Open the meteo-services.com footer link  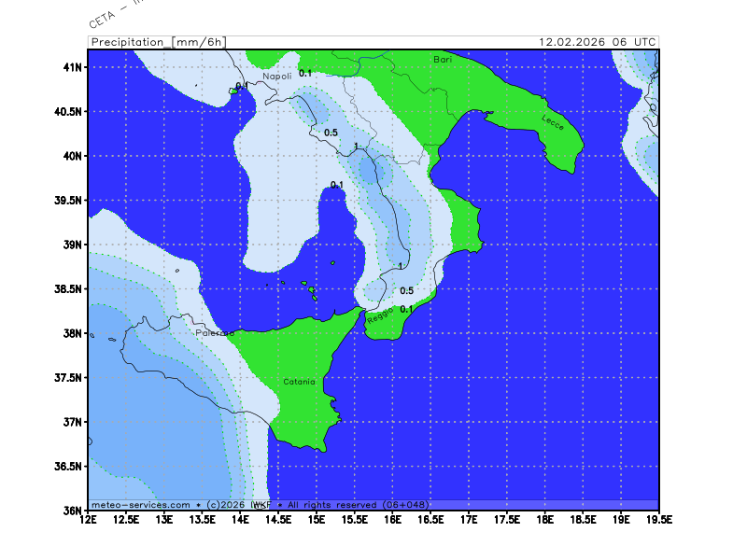pyautogui.click(x=141, y=504)
